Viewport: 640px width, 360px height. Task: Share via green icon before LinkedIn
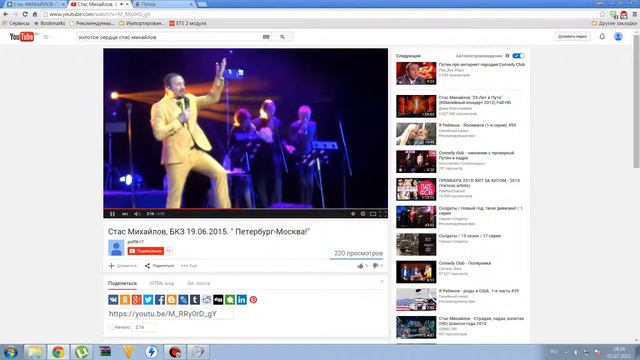click(x=230, y=300)
